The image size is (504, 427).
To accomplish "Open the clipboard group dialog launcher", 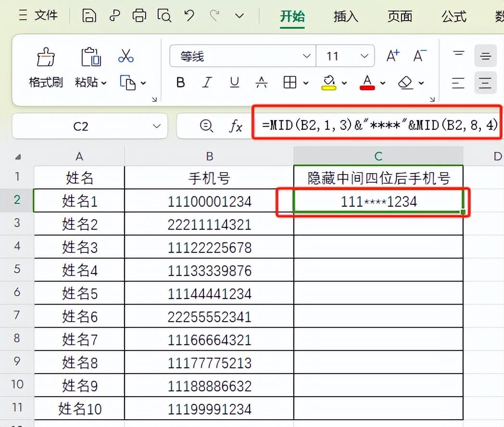I will tap(154, 100).
